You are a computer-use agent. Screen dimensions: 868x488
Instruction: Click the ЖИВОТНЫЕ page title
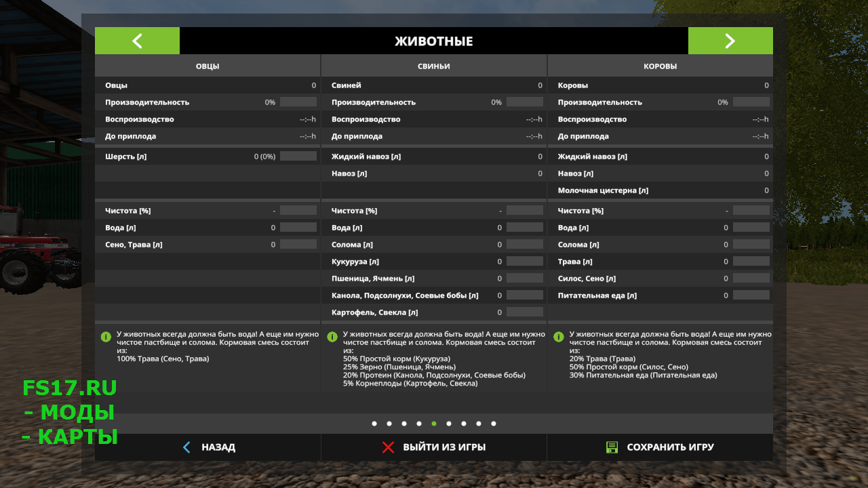tap(434, 41)
